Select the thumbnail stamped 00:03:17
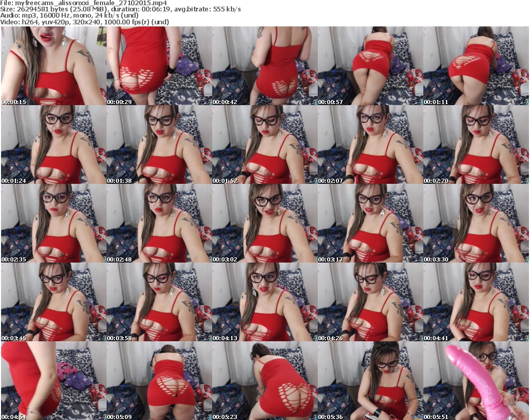530x420 pixels. (370, 224)
